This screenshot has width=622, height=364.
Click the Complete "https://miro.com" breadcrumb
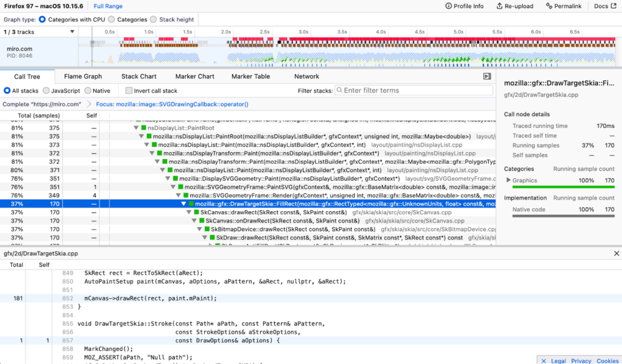click(x=42, y=104)
